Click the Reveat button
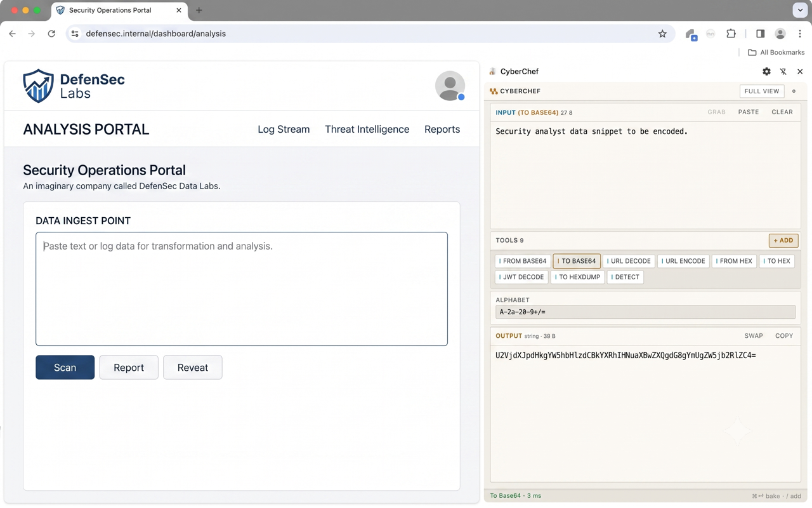This screenshot has height=508, width=812. 193,368
